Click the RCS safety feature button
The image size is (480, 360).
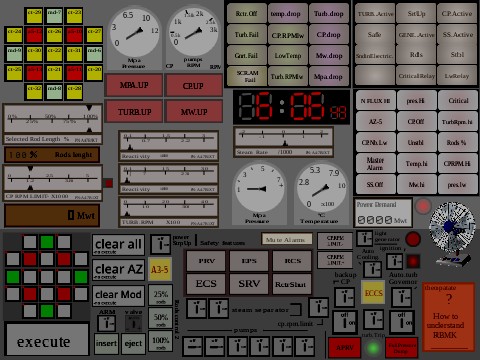point(292,261)
